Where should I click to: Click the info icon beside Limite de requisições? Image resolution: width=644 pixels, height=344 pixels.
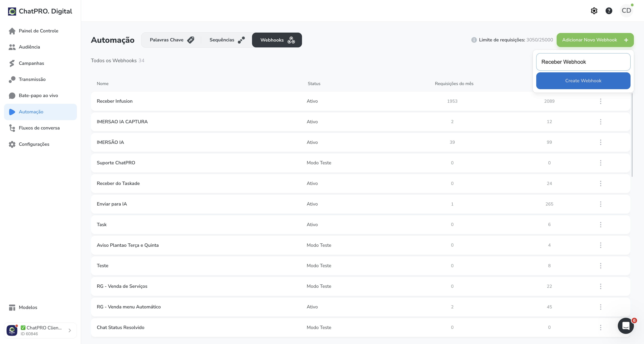coord(474,40)
